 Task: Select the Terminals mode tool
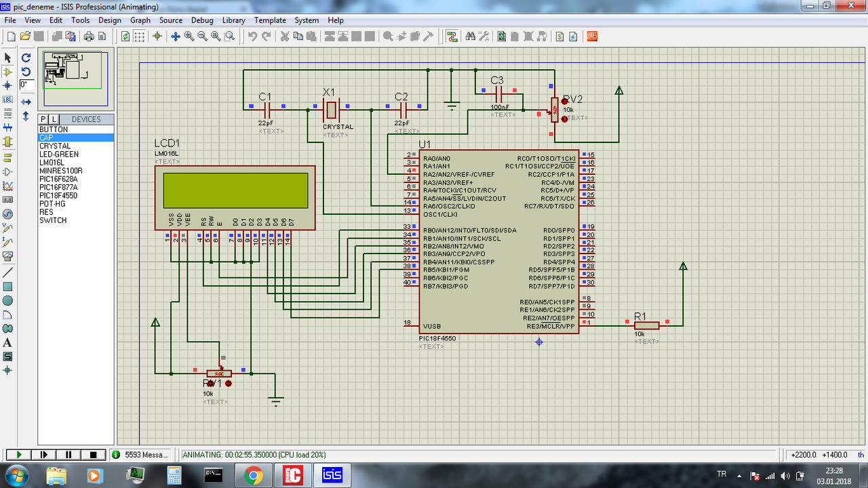(x=8, y=158)
